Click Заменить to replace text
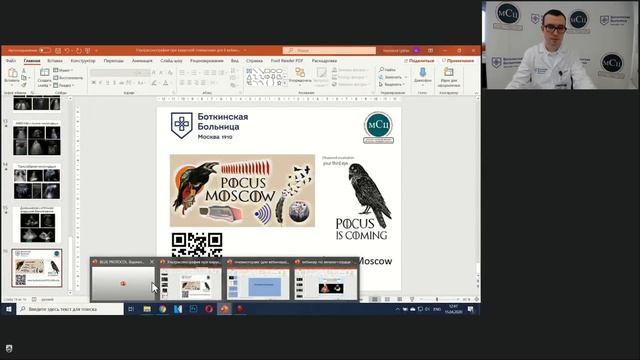This screenshot has height=360, width=640. pyautogui.click(x=393, y=77)
